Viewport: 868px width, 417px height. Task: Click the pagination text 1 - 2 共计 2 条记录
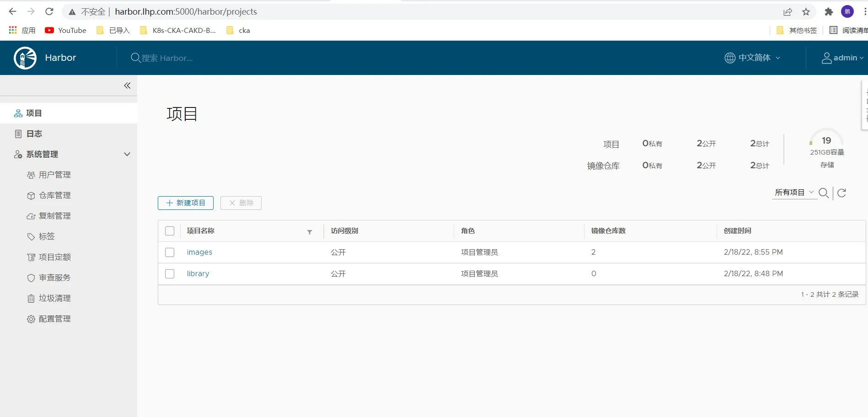coord(830,294)
